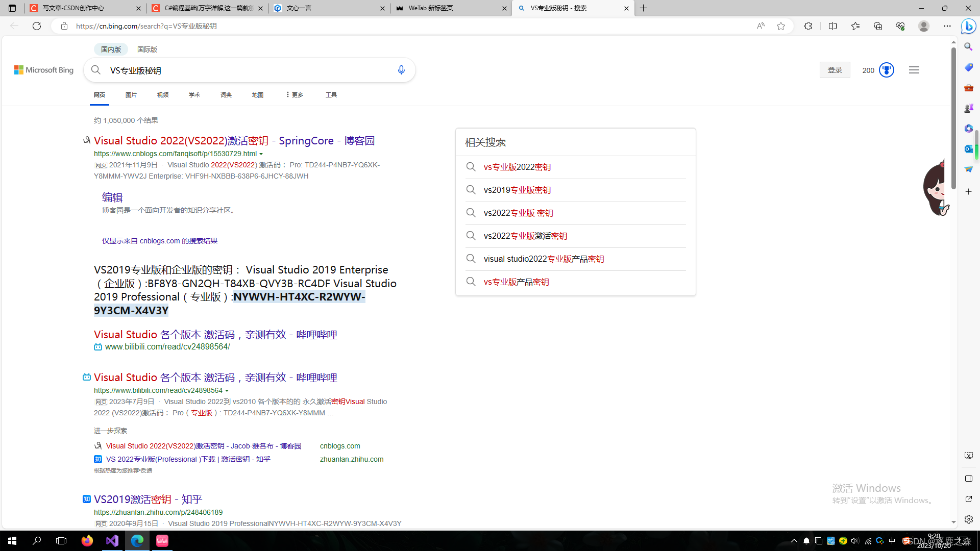Open the Bing Copilot sidebar button

(968, 26)
